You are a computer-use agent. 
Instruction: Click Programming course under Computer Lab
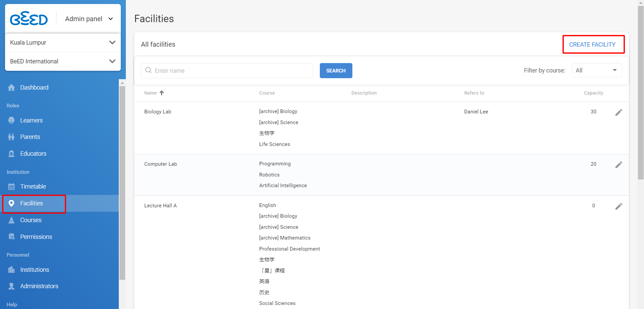[x=275, y=164]
